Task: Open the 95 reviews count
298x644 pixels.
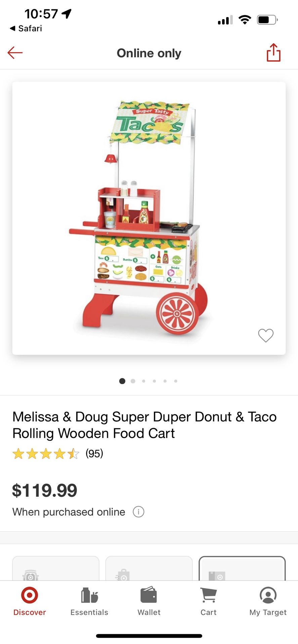Action: [94, 453]
